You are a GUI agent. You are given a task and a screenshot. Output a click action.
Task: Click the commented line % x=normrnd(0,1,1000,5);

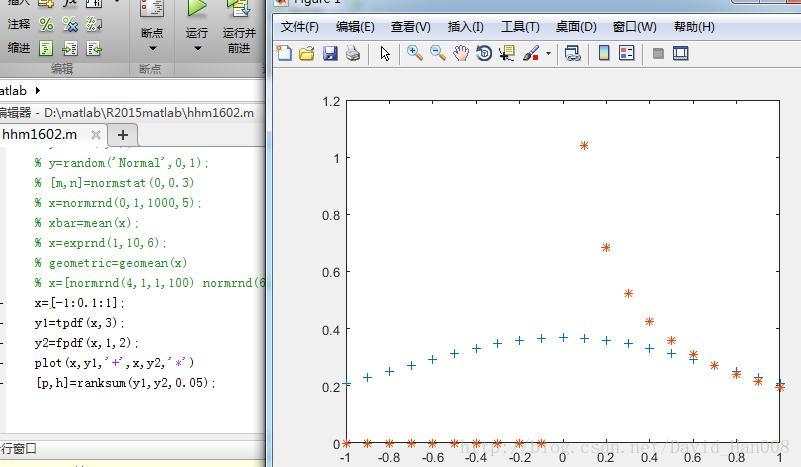pos(117,203)
